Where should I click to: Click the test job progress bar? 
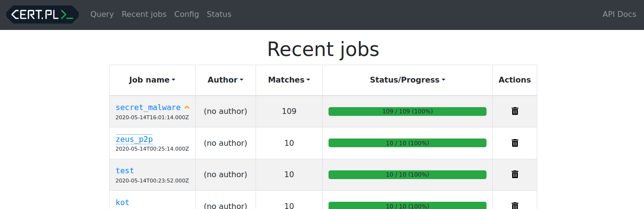407,175
